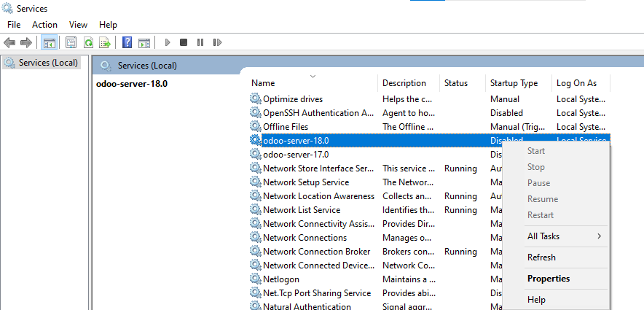Select the Offline Files service
644x310 pixels.
(286, 127)
